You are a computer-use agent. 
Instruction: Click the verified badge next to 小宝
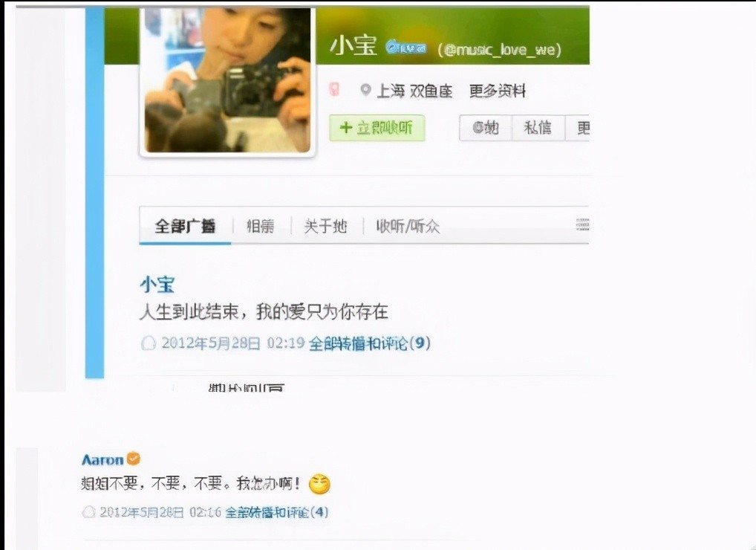click(406, 48)
